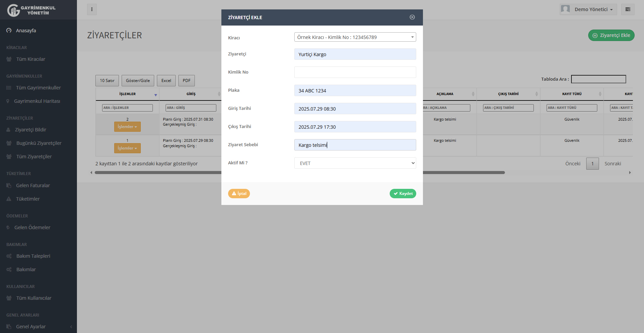Image resolution: width=644 pixels, height=333 pixels.
Task: Click the Gayrimenkul Haritası map pin icon
Action: tap(8, 101)
